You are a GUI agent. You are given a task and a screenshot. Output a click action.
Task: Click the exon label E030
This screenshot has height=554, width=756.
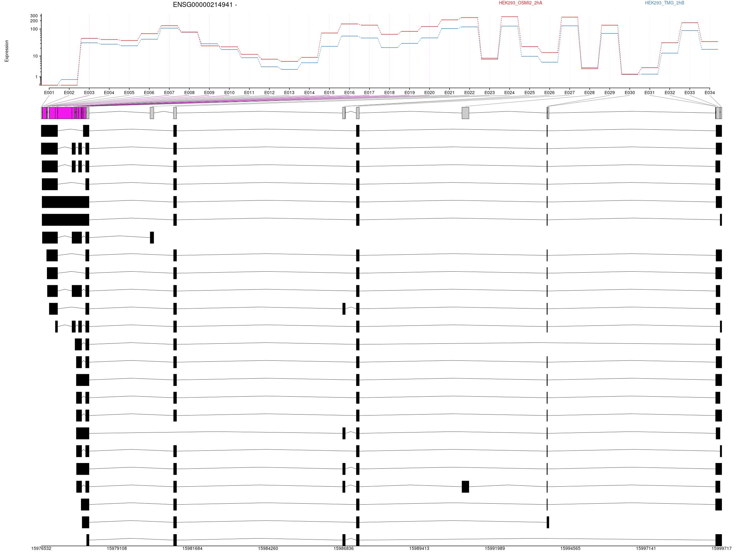tap(629, 93)
